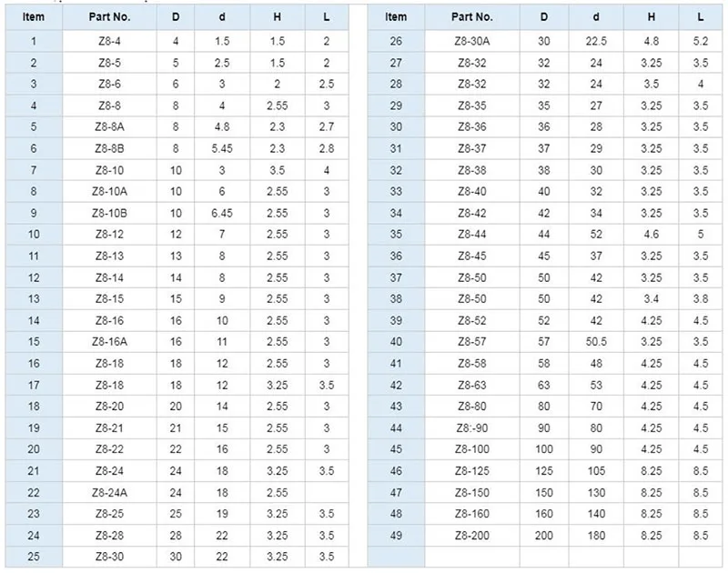Click the Z8-4 part number cell

tap(108, 41)
